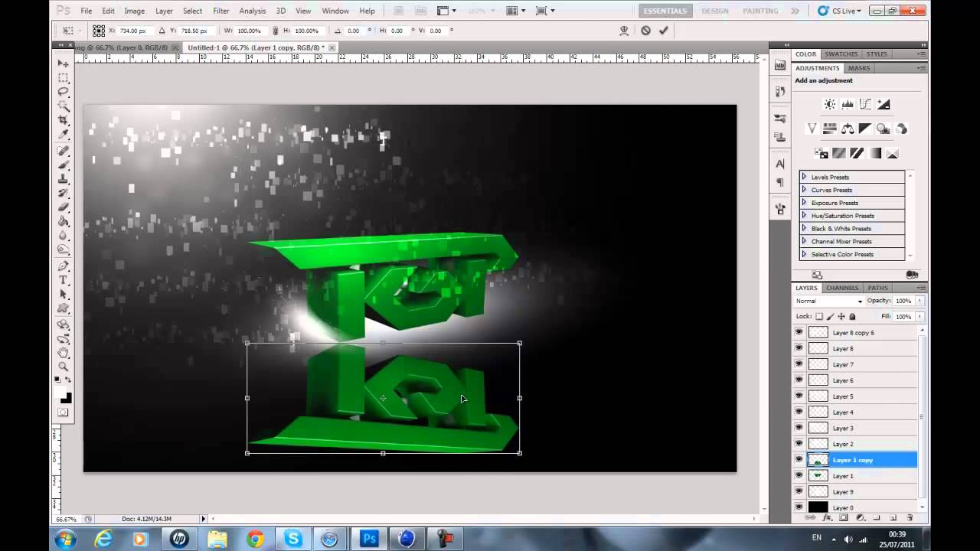Switch to the Channels tab
This screenshot has width=980, height=551.
pos(841,288)
